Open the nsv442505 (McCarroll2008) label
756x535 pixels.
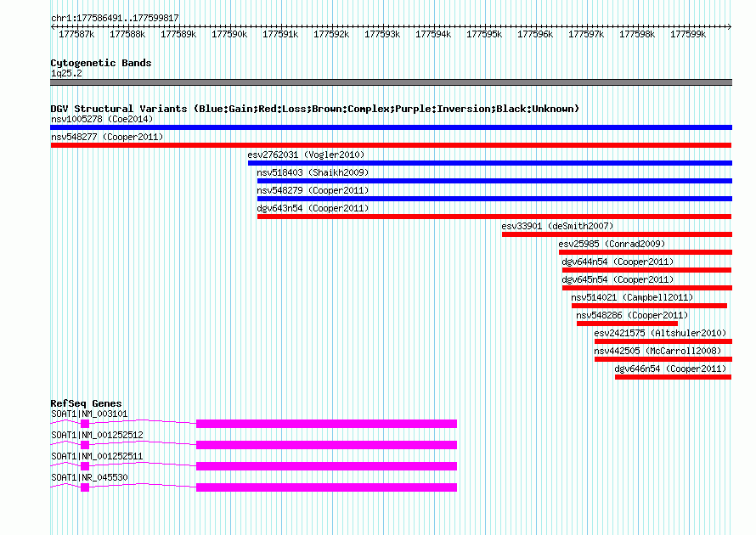(x=657, y=351)
